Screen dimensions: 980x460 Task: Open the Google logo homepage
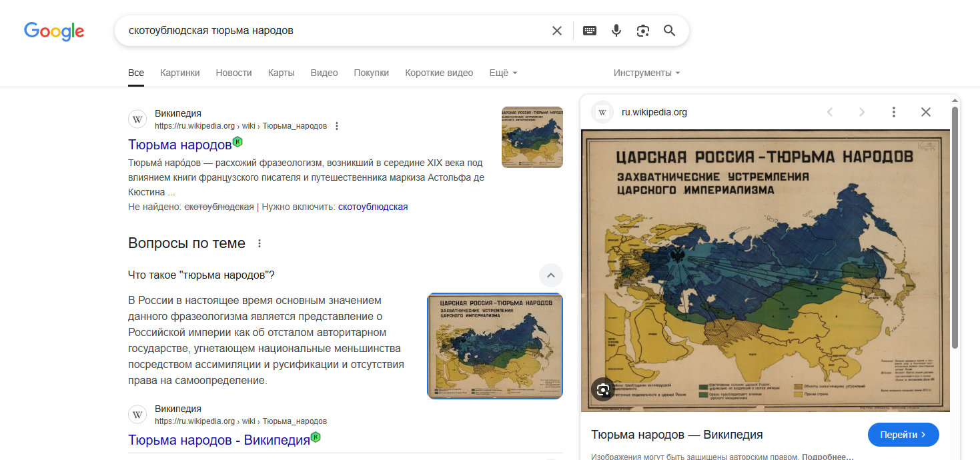pyautogui.click(x=54, y=31)
